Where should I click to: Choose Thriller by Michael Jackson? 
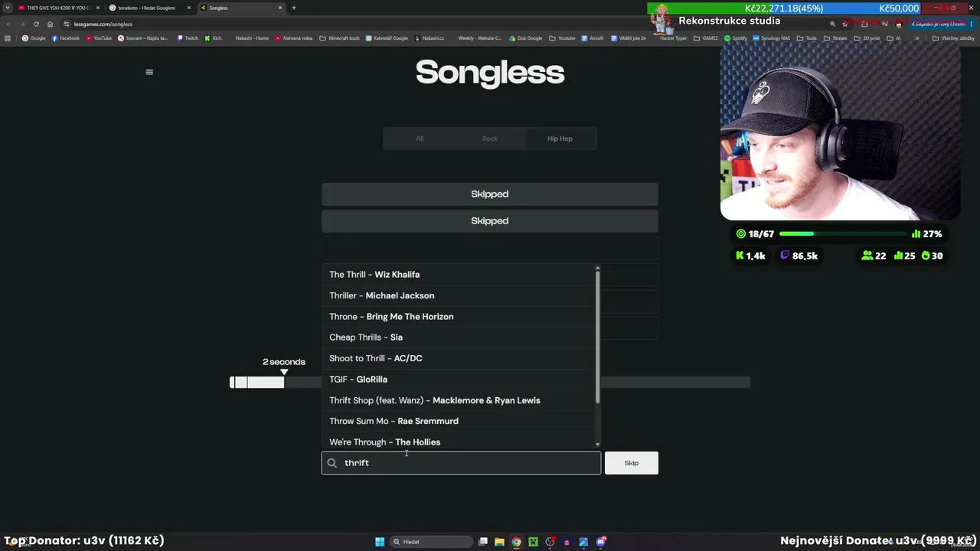pyautogui.click(x=458, y=295)
